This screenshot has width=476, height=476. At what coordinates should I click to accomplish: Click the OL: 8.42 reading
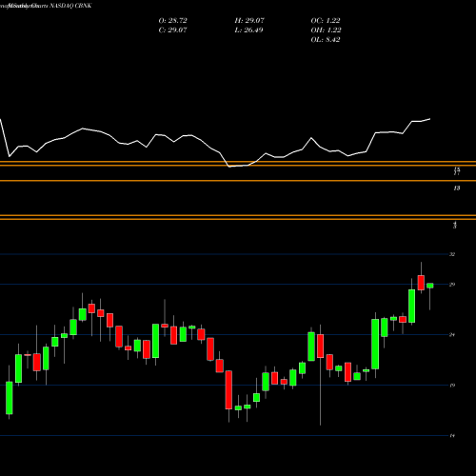pyautogui.click(x=326, y=40)
